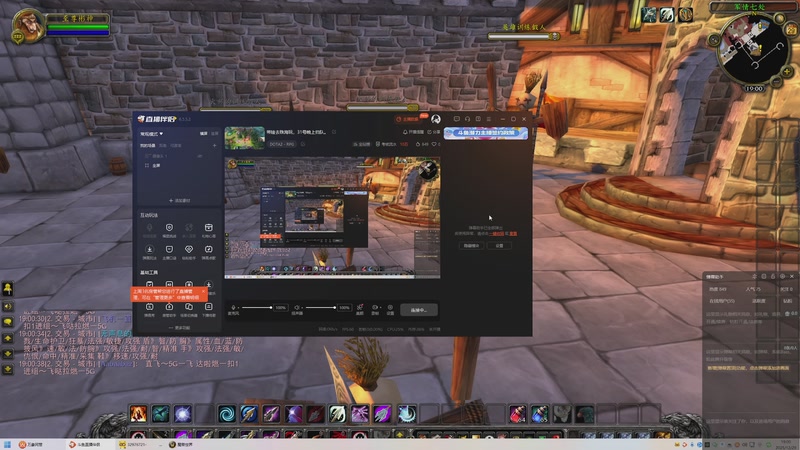The image size is (800, 450).
Task: Open the box icon ending first interactive row
Action: [208, 228]
